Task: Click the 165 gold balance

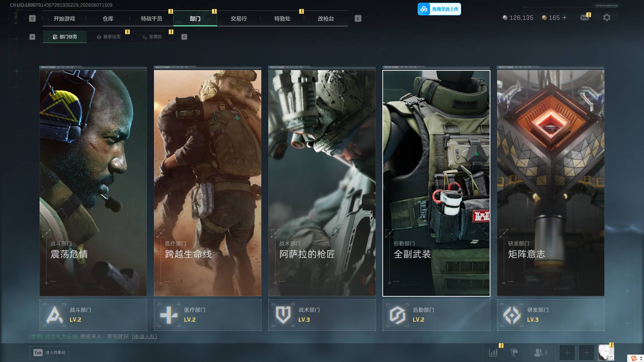Action: tap(554, 18)
